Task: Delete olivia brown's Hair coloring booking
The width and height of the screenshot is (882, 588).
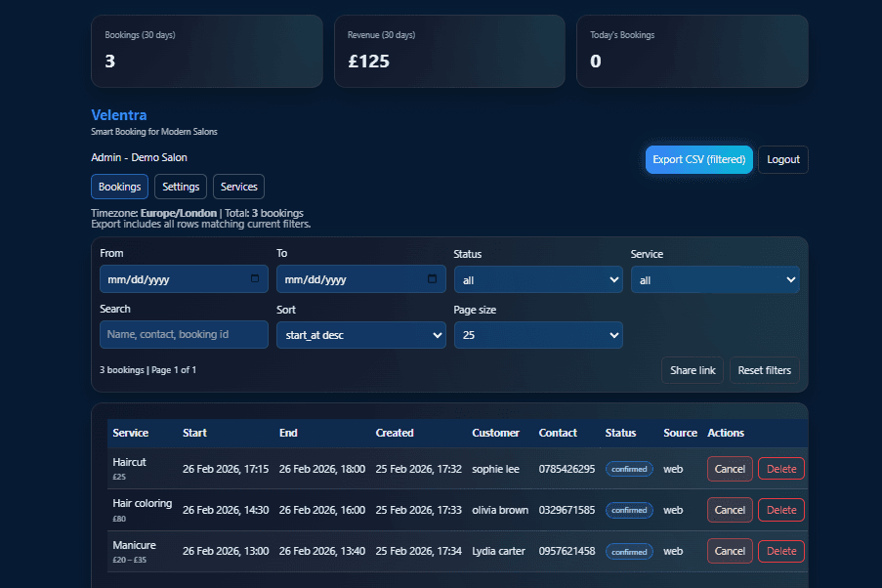Action: (781, 510)
